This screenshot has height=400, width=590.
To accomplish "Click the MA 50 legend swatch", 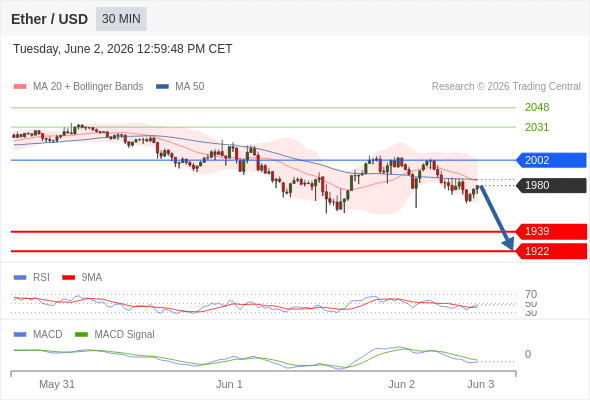I will tap(162, 87).
